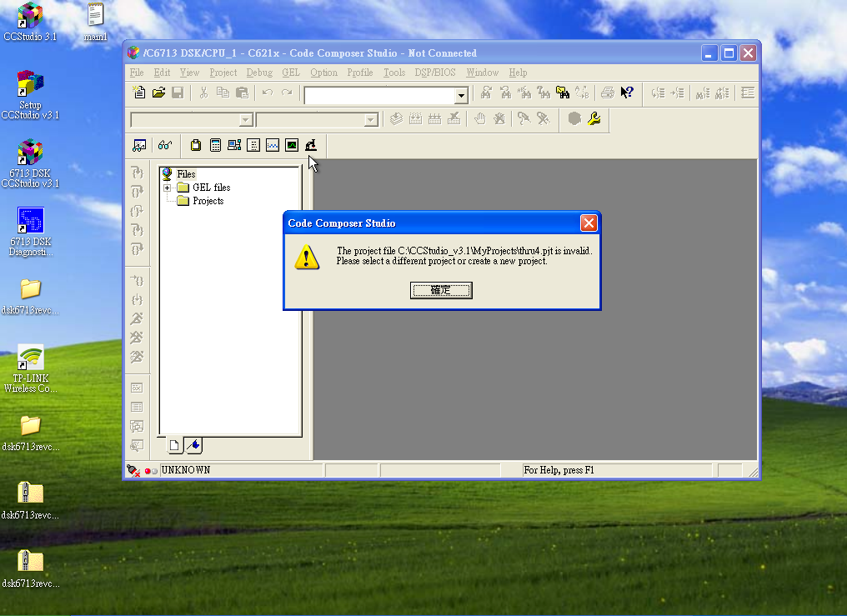Click the warning icon in the dialog
Screen dimensions: 847x616
point(307,257)
